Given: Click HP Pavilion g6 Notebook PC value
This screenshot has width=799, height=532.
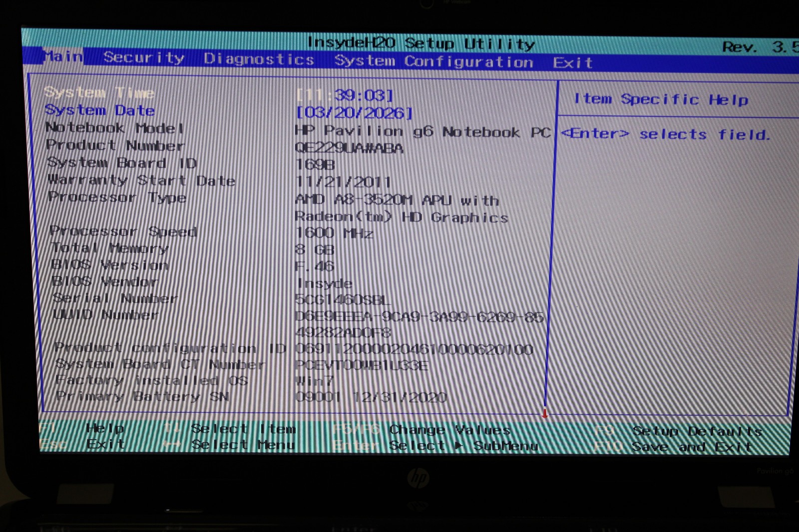Looking at the screenshot, I should pos(422,132).
